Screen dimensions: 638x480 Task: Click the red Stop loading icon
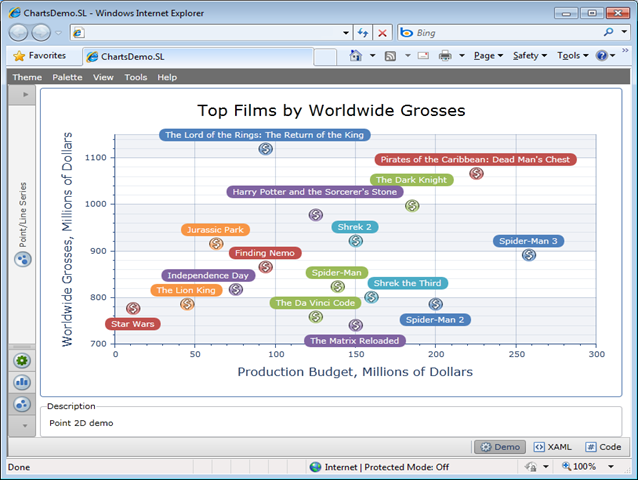pyautogui.click(x=382, y=33)
